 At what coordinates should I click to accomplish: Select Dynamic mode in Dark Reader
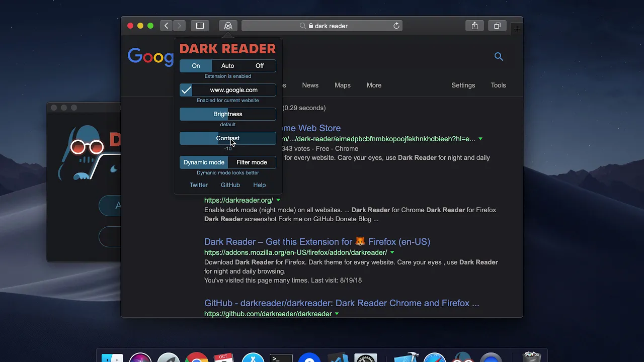coord(204,162)
